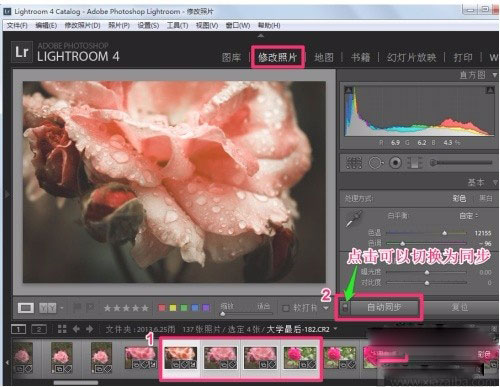Select the magenta rose thumbnail in filmstrip
The height and width of the screenshot is (387, 500).
coord(300,358)
